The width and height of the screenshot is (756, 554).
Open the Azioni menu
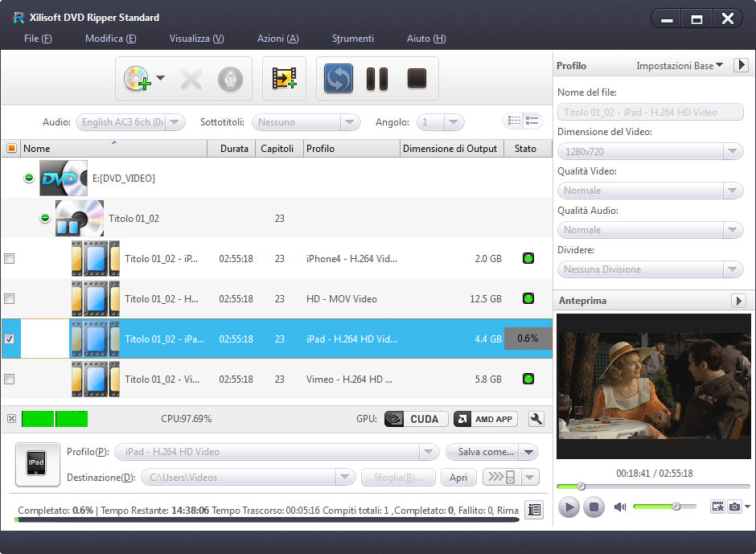pyautogui.click(x=277, y=39)
